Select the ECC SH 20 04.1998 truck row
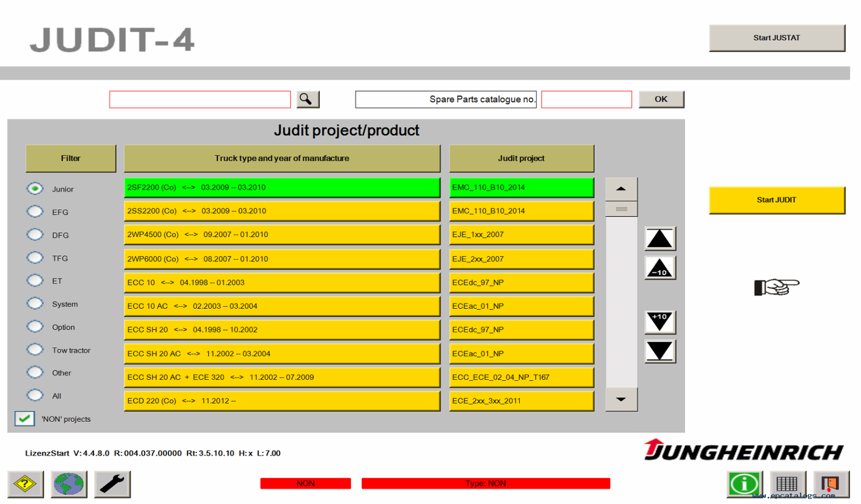The height and width of the screenshot is (504, 861). click(x=282, y=330)
